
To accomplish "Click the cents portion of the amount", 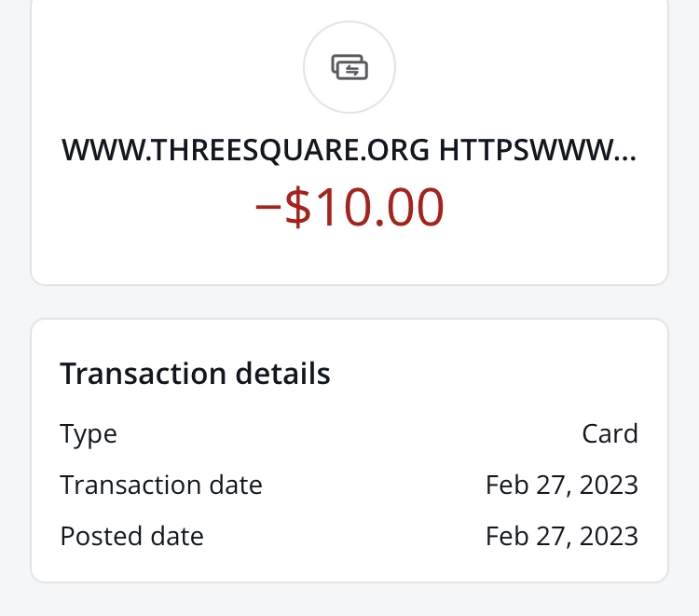I will click(414, 208).
